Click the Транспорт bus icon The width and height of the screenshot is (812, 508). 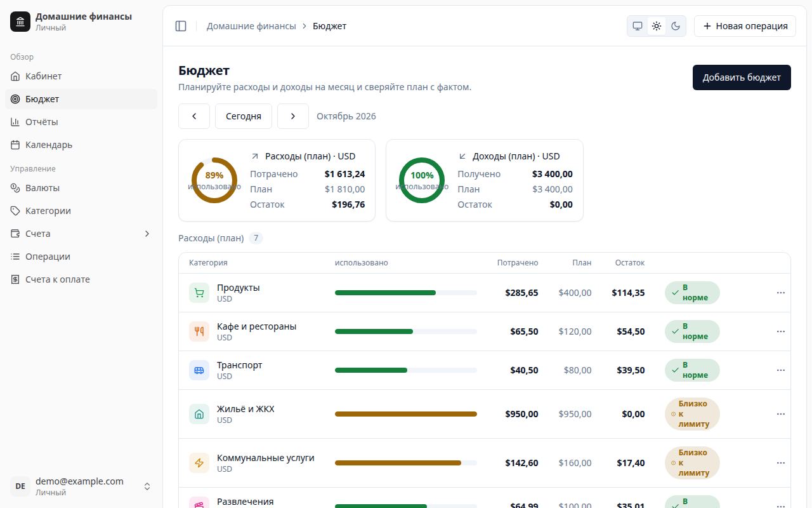tap(199, 370)
